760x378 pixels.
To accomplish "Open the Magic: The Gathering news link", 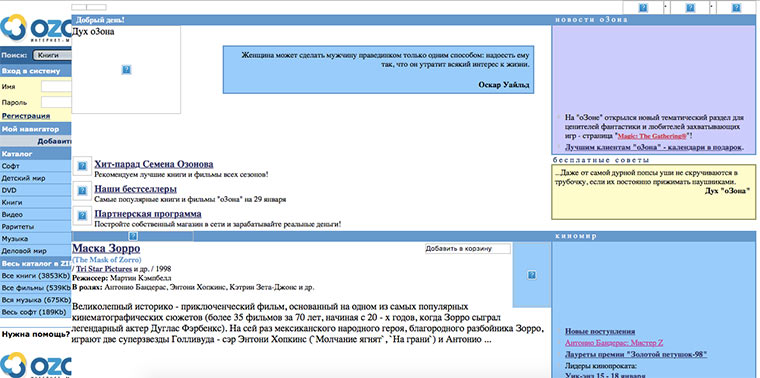I will [x=653, y=137].
